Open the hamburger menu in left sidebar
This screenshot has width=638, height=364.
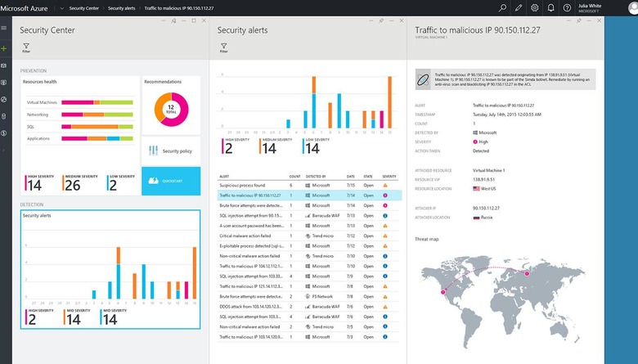point(3,28)
